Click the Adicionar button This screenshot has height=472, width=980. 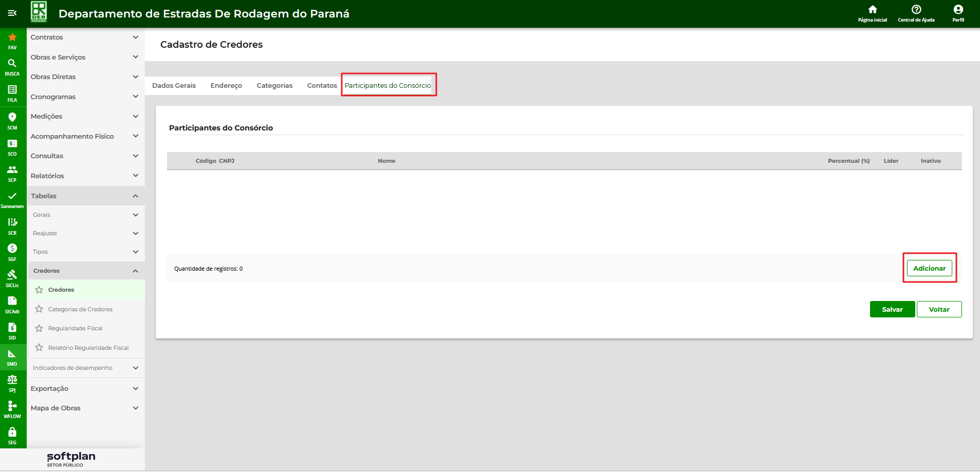(x=929, y=268)
